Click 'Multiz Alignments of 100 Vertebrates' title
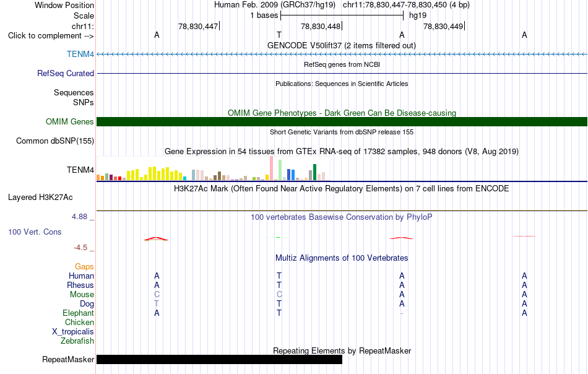Image resolution: width=588 pixels, height=374 pixels. [x=342, y=258]
